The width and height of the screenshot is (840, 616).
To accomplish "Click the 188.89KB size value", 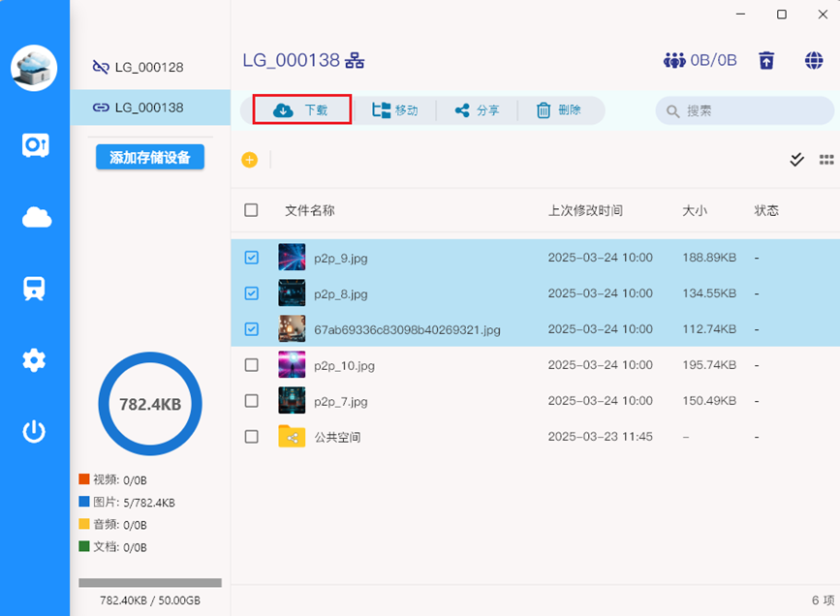I will [x=709, y=258].
